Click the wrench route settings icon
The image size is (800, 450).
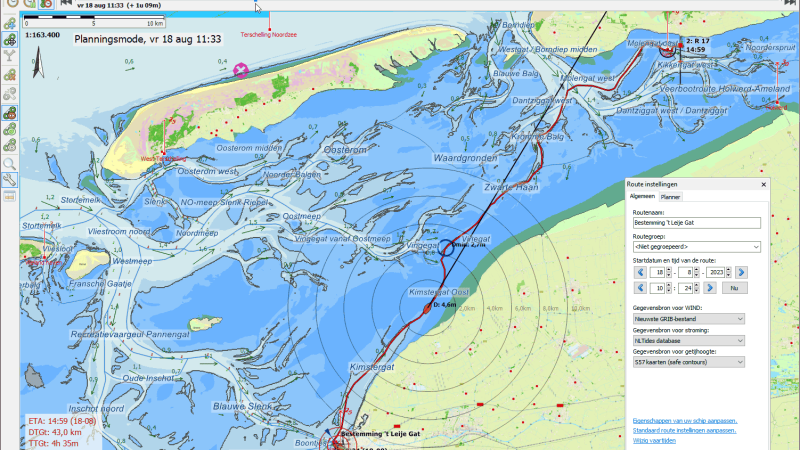pos(10,180)
